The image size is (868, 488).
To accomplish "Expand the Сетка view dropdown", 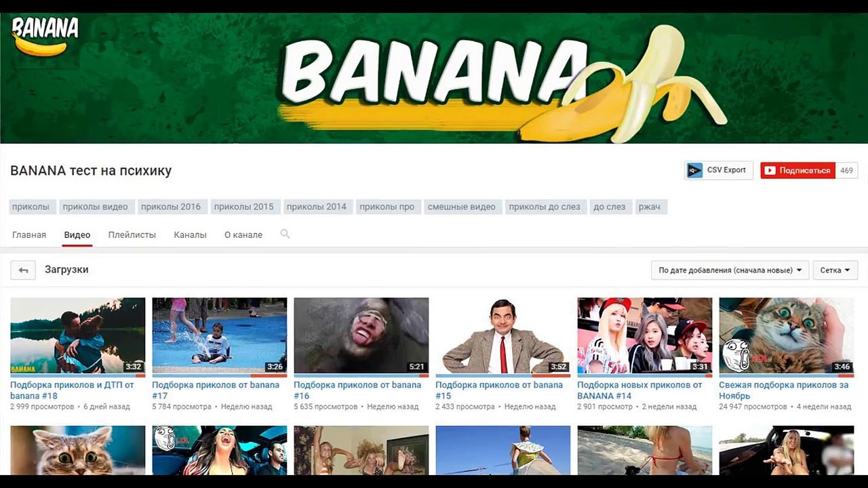I will click(835, 270).
